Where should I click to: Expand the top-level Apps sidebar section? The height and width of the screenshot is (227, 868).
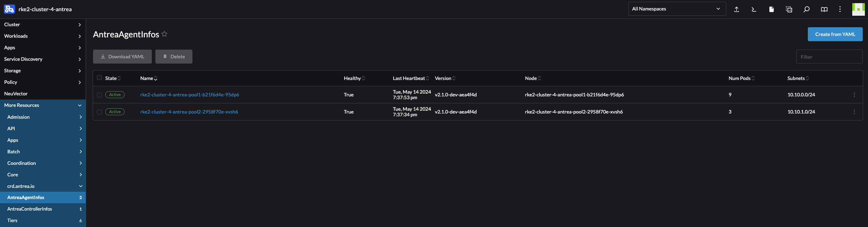[43, 47]
